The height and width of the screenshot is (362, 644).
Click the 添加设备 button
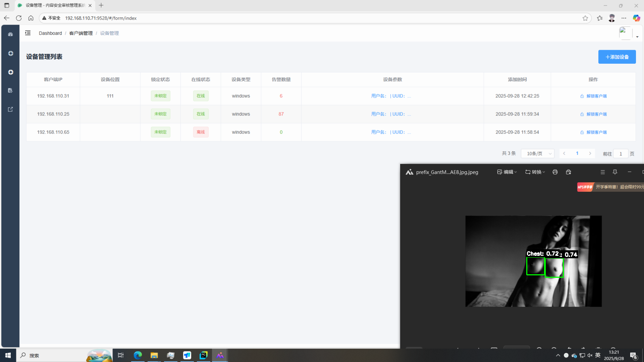617,57
